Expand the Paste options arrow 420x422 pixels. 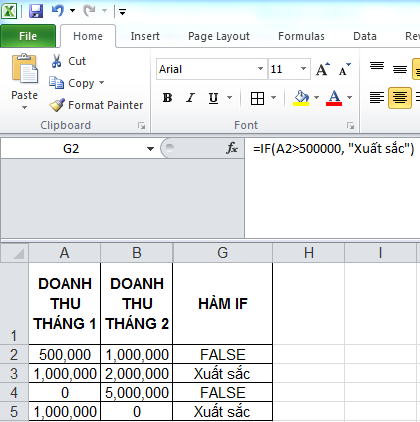point(24,107)
